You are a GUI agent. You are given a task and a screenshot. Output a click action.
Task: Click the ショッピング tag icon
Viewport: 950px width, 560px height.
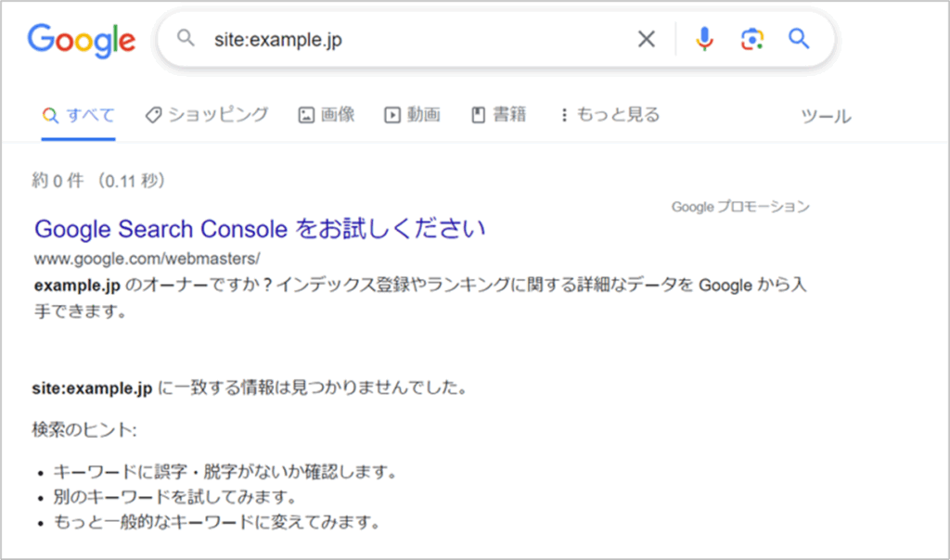[x=154, y=115]
